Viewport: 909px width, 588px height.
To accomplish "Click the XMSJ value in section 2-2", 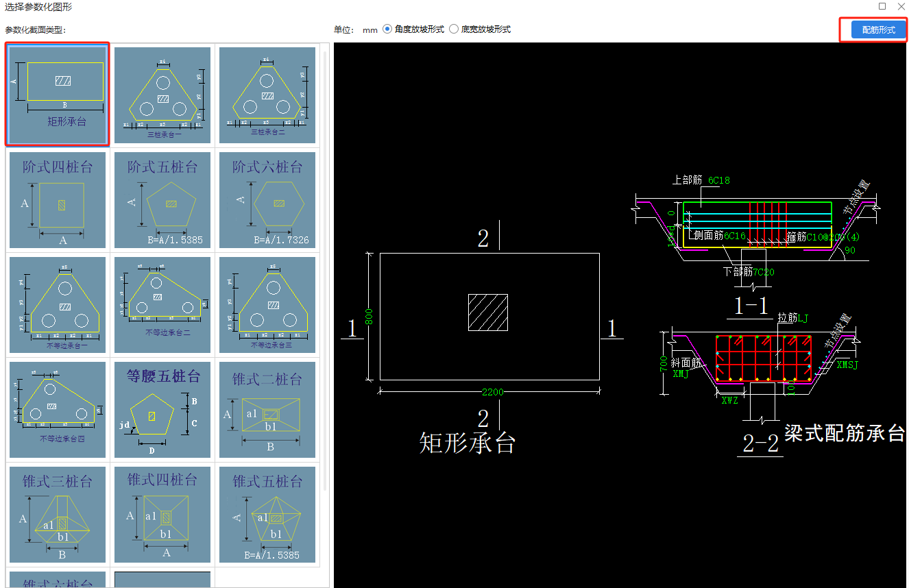I will point(847,365).
